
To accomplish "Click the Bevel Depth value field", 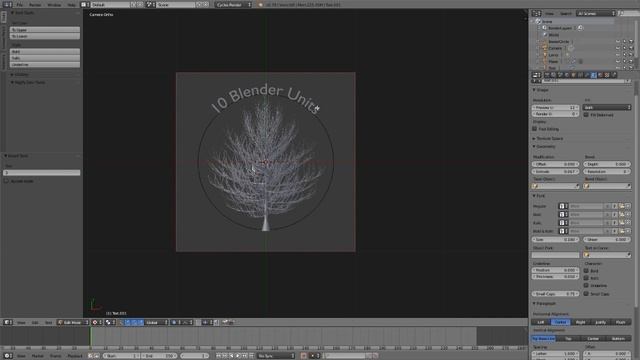I will point(607,164).
